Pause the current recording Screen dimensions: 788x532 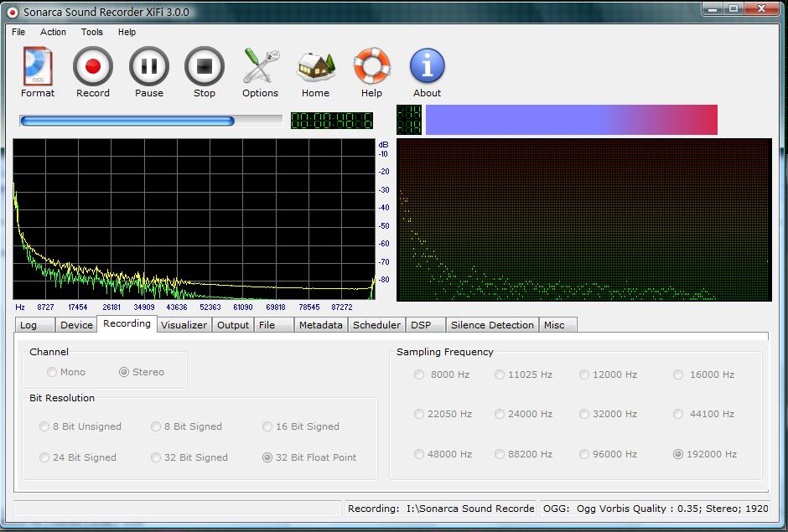point(148,65)
